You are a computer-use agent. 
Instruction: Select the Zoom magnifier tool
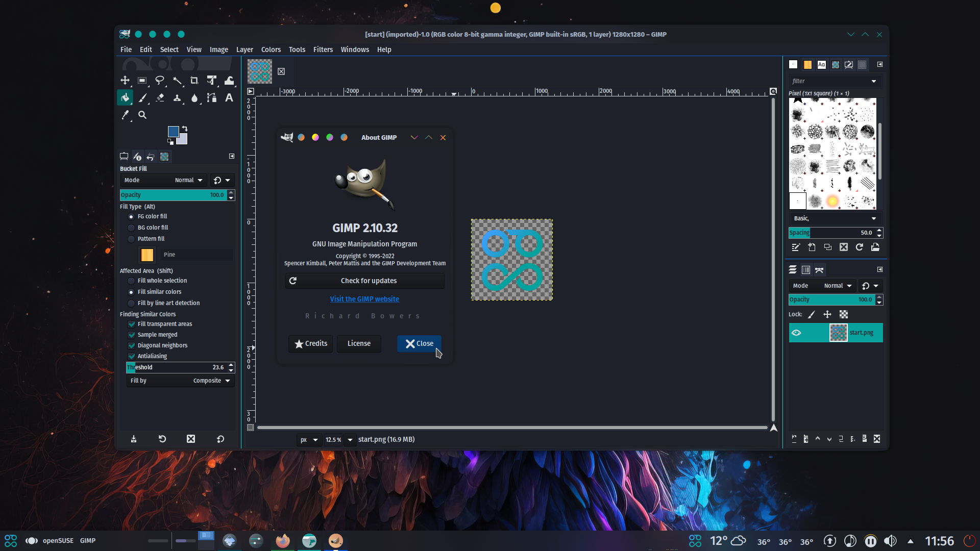pyautogui.click(x=142, y=115)
